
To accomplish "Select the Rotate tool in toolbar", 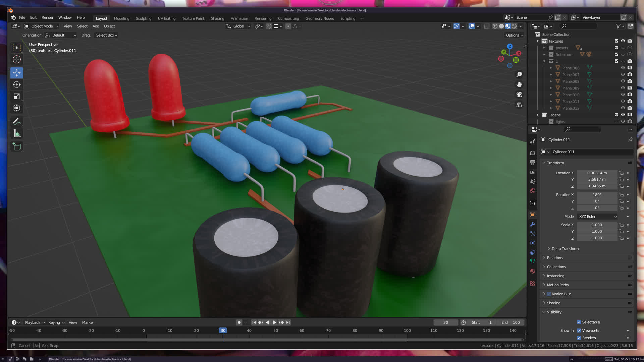I will pyautogui.click(x=17, y=84).
